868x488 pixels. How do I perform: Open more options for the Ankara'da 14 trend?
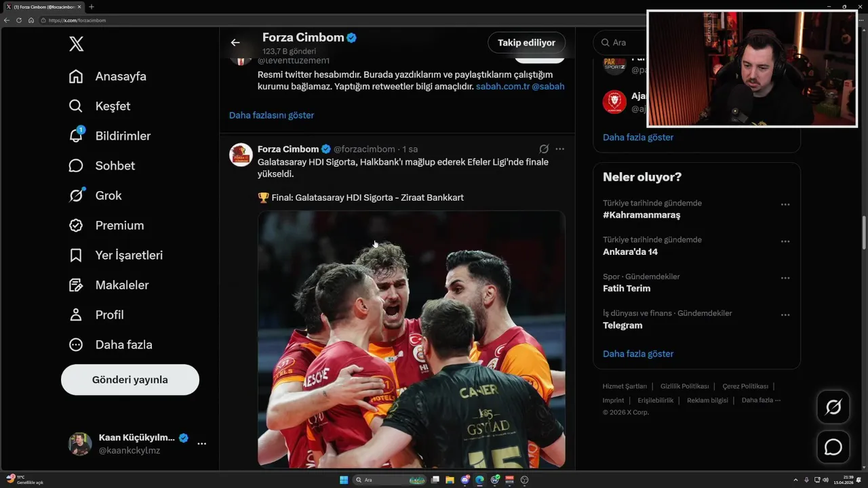[785, 241]
